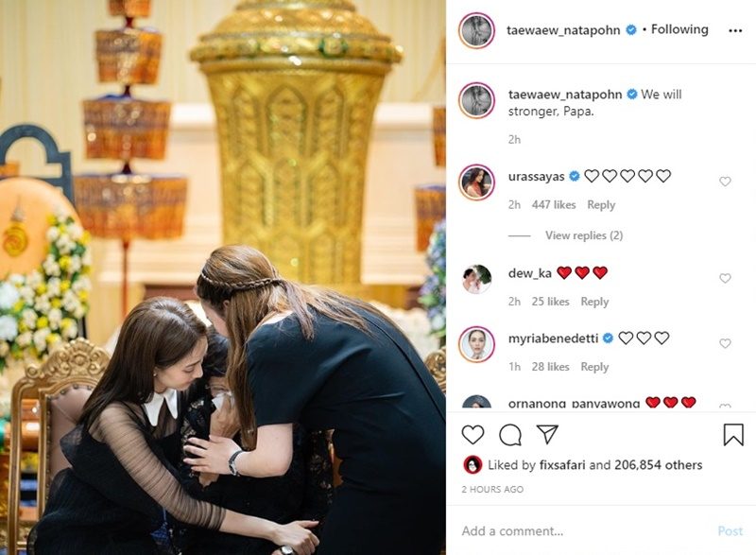Click the Following button
756x555 pixels.
(679, 29)
